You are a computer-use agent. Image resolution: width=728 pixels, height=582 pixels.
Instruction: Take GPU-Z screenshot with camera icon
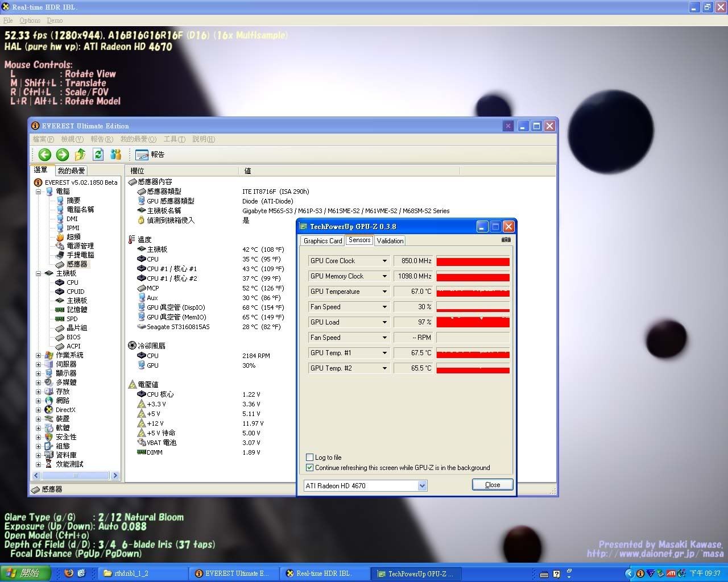(506, 240)
